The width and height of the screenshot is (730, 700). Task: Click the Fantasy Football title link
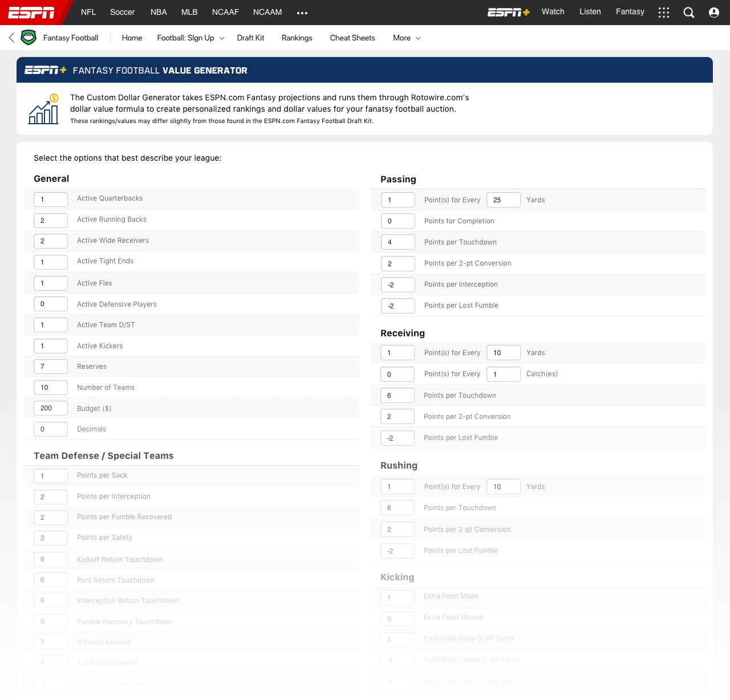(x=71, y=38)
